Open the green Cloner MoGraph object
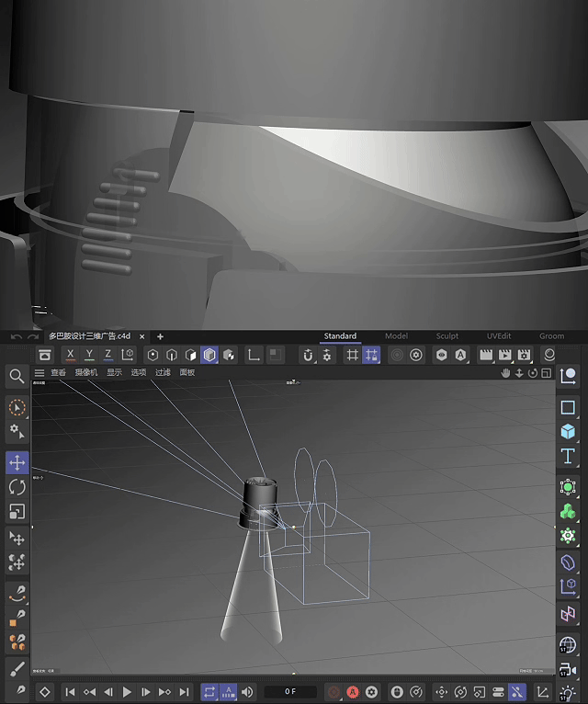The height and width of the screenshot is (704, 588). [568, 511]
